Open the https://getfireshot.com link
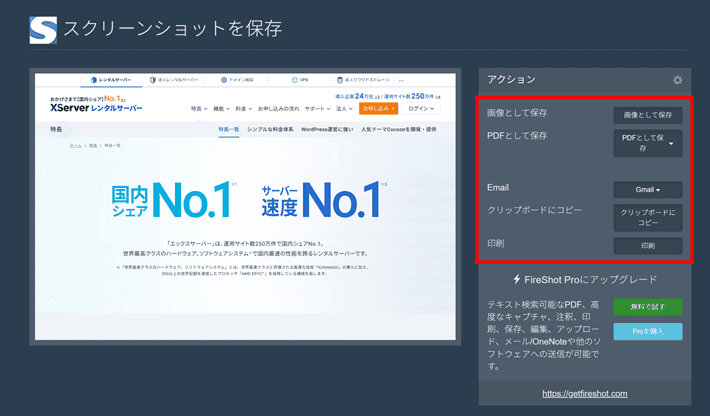The image size is (710, 416). point(585,394)
